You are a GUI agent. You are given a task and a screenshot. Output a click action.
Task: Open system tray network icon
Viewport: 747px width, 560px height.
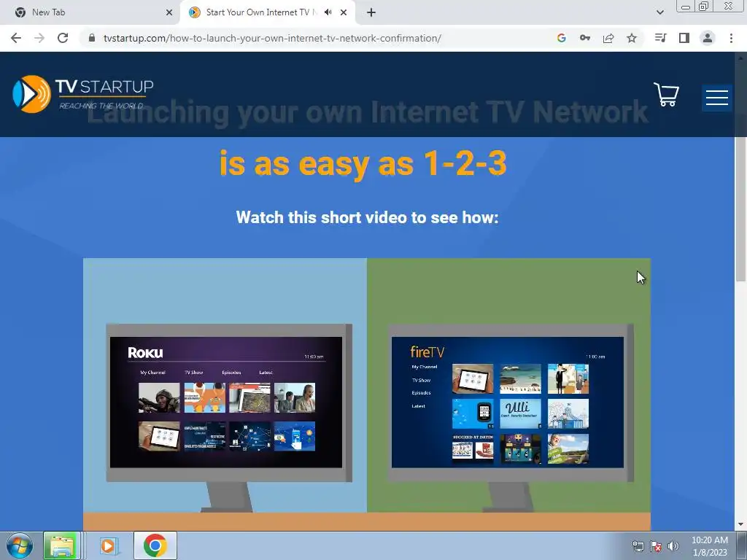coord(638,546)
